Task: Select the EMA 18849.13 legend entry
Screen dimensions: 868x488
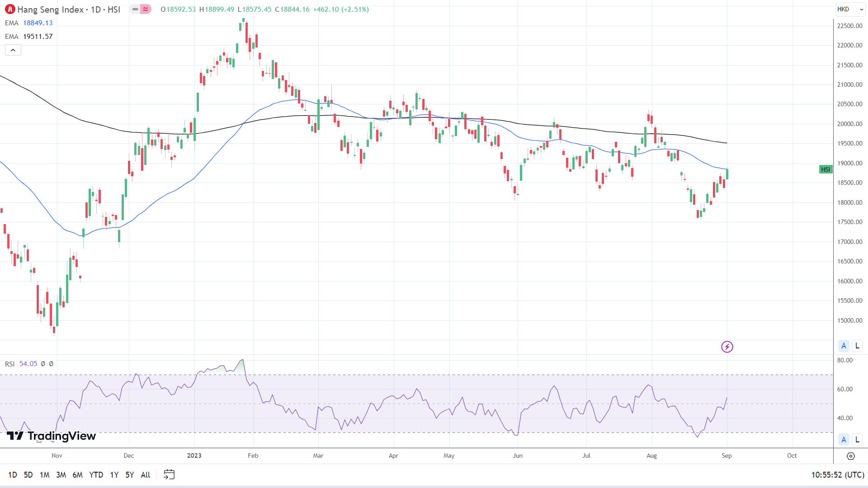Action: (29, 23)
